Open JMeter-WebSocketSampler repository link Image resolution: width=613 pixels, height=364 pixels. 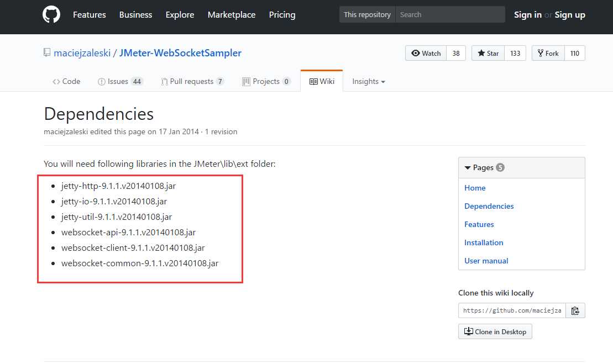(x=180, y=53)
